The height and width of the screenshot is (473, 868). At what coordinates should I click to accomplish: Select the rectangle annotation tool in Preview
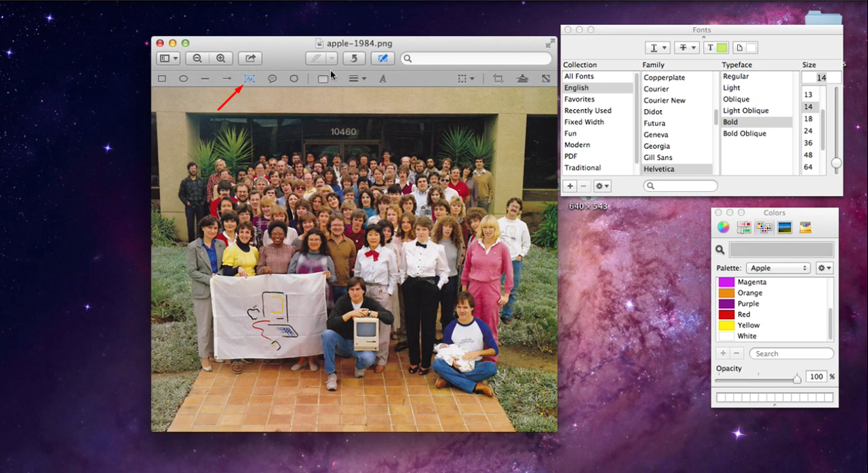point(162,79)
